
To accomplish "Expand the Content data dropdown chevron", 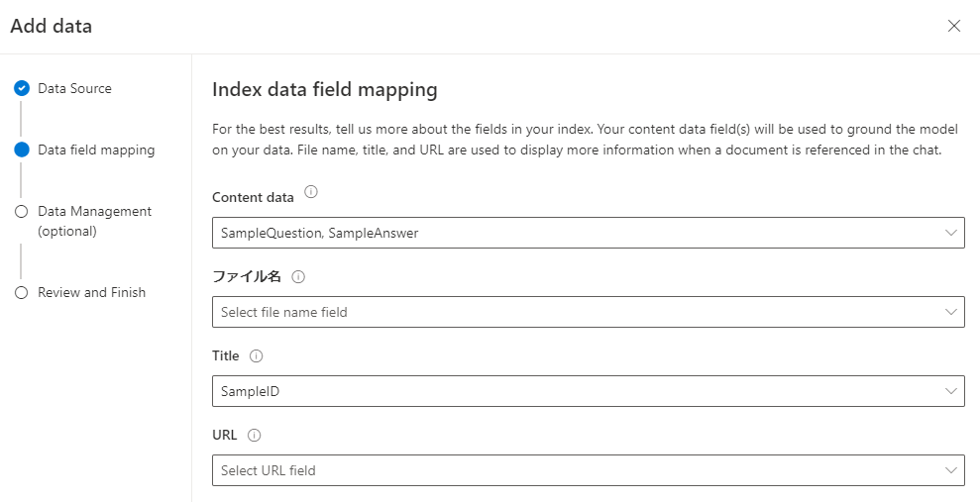I will click(x=951, y=233).
